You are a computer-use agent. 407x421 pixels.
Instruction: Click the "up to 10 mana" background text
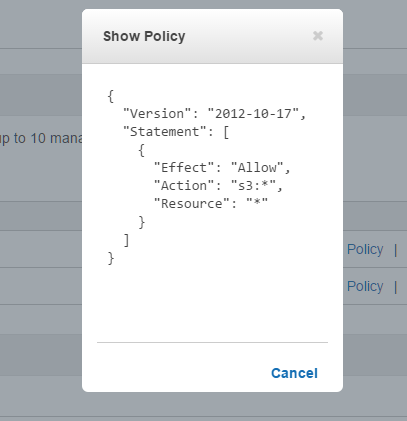[41, 138]
